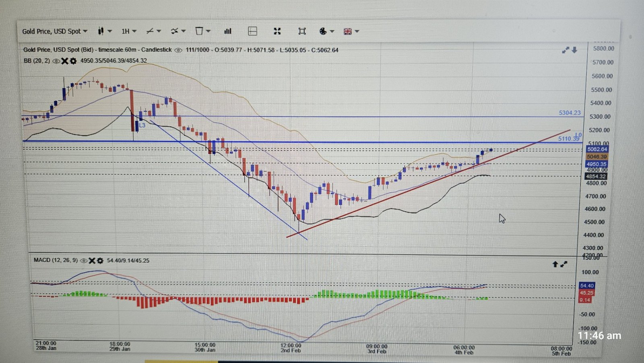Click the 4950.35/5046.39/4854.32 BB values text
The height and width of the screenshot is (363, 644).
click(x=114, y=60)
